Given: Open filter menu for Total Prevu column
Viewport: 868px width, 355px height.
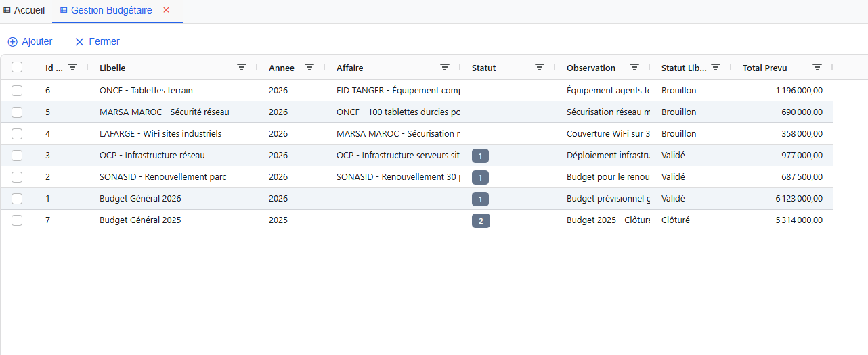Looking at the screenshot, I should [x=817, y=67].
